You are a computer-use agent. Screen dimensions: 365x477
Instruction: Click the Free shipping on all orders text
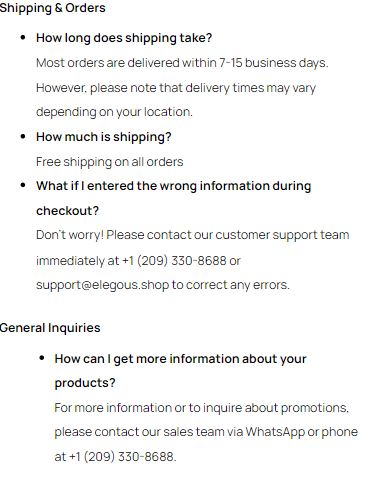coord(110,162)
